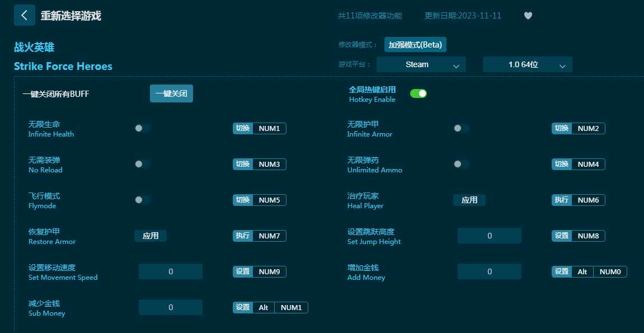Click the back arrow icon

(24, 15)
